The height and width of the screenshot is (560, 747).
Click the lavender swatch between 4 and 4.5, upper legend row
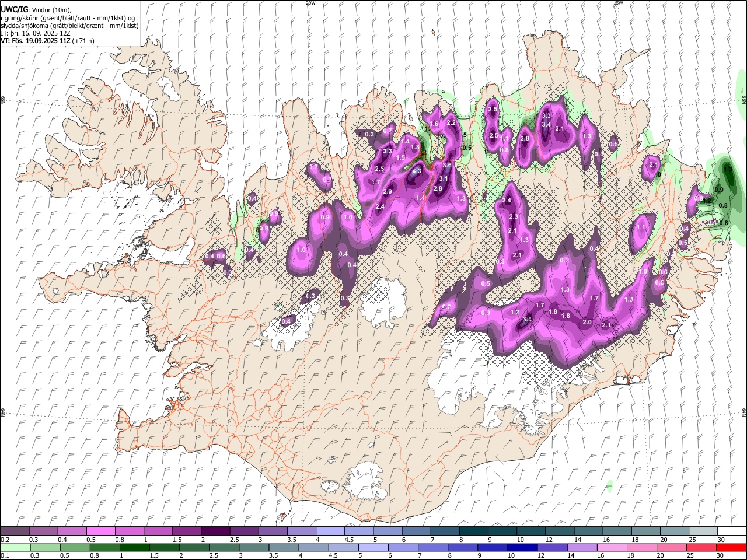tap(330, 531)
